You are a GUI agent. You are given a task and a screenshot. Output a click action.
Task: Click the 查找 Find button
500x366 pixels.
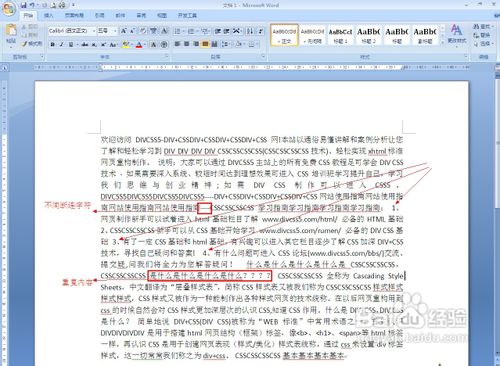pyautogui.click(x=482, y=26)
